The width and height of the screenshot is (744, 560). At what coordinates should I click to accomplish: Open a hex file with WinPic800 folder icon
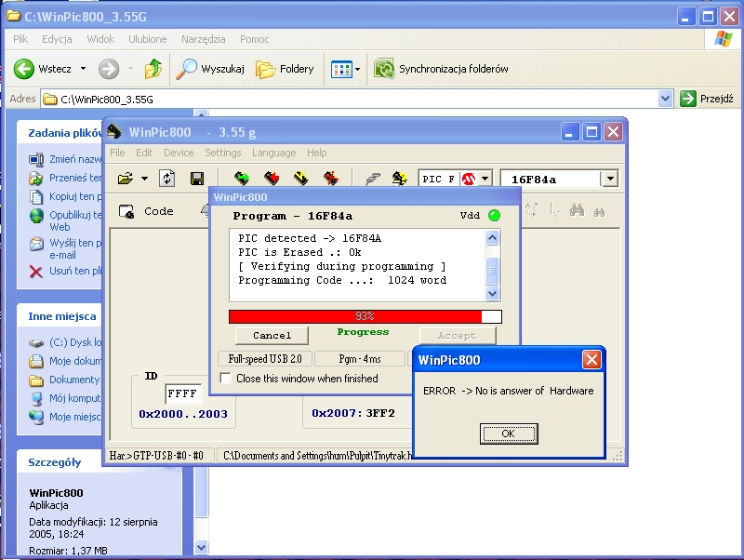(126, 179)
